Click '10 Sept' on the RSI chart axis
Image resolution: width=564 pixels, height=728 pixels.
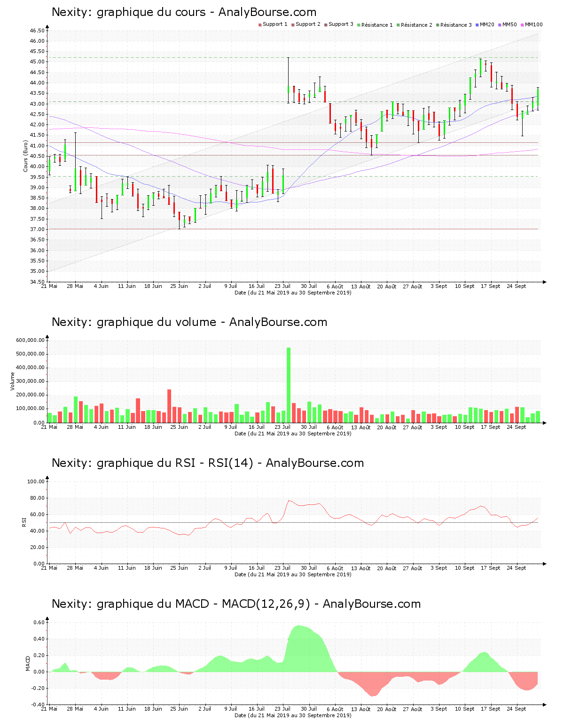[464, 568]
